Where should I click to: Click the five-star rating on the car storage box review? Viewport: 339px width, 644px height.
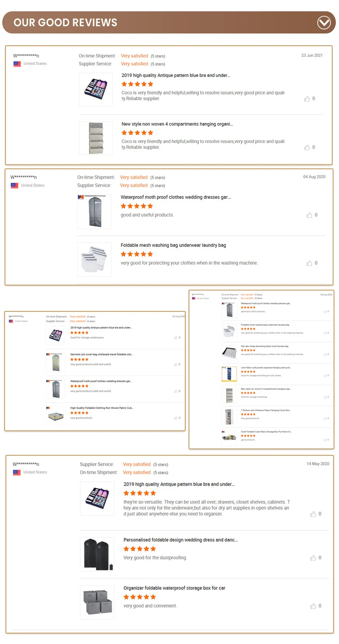140,597
